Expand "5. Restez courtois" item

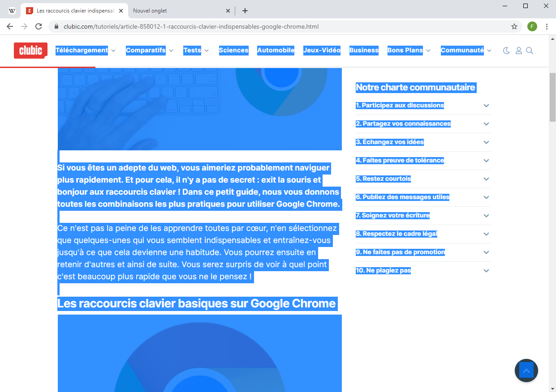486,179
